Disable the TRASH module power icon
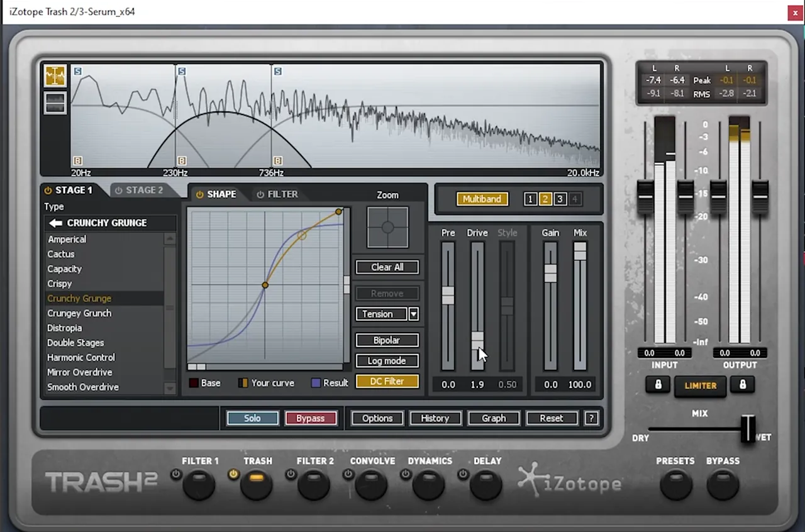 233,474
